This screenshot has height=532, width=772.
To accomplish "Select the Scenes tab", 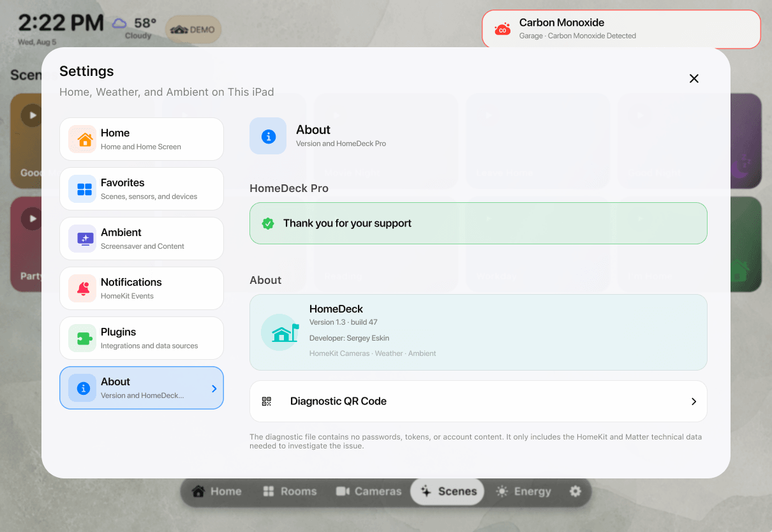I will tap(448, 491).
